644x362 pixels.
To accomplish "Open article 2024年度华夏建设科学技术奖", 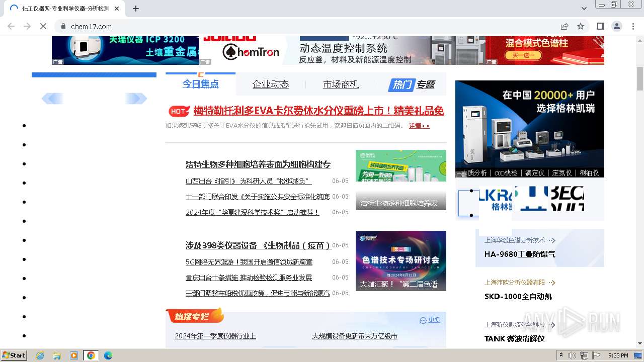I will (252, 212).
